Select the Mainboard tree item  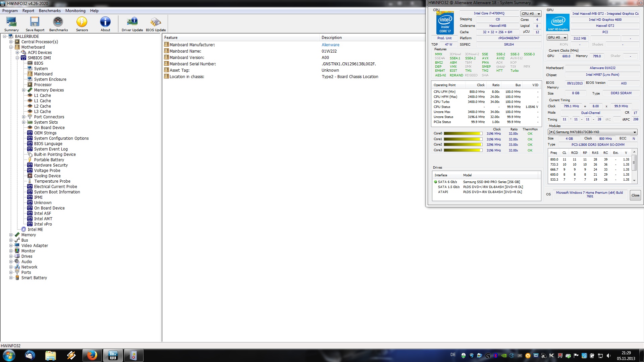click(x=43, y=74)
